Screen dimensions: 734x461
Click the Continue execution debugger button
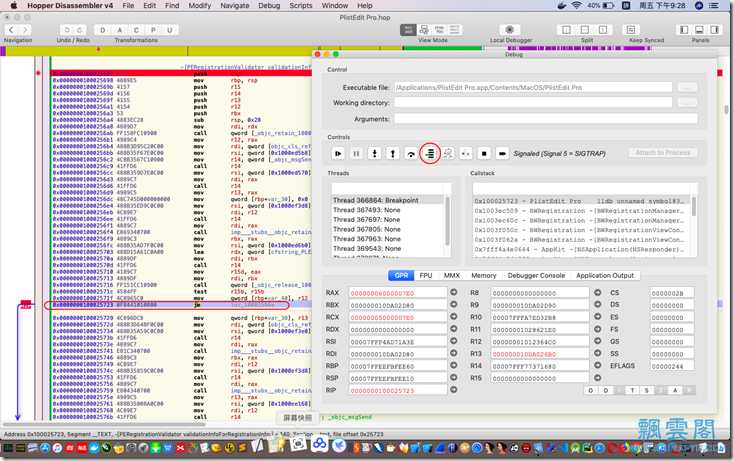338,153
